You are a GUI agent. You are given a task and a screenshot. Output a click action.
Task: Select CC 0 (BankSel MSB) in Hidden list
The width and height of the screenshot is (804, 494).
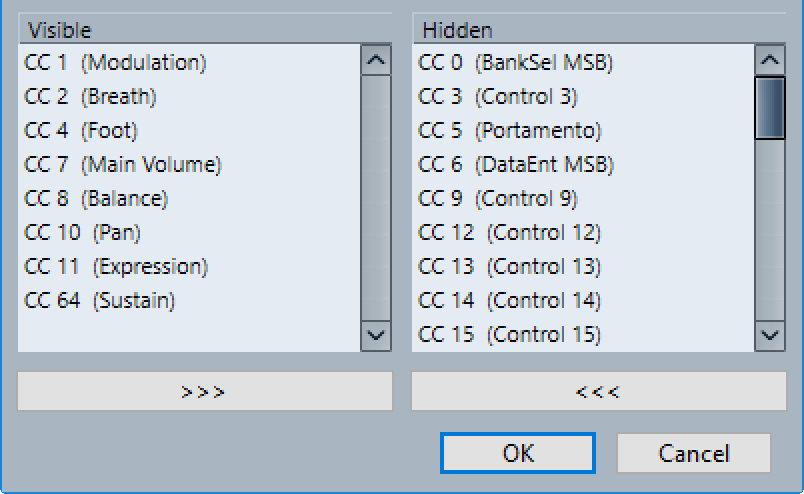[583, 63]
